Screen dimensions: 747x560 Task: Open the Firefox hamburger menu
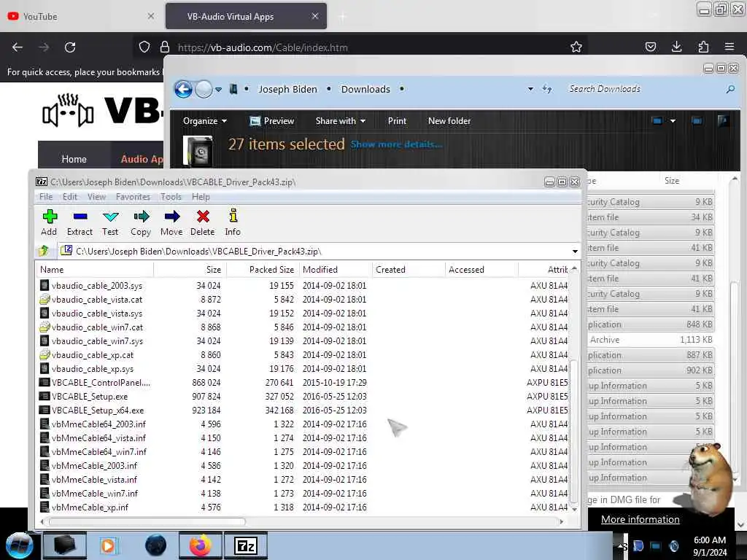tap(729, 47)
